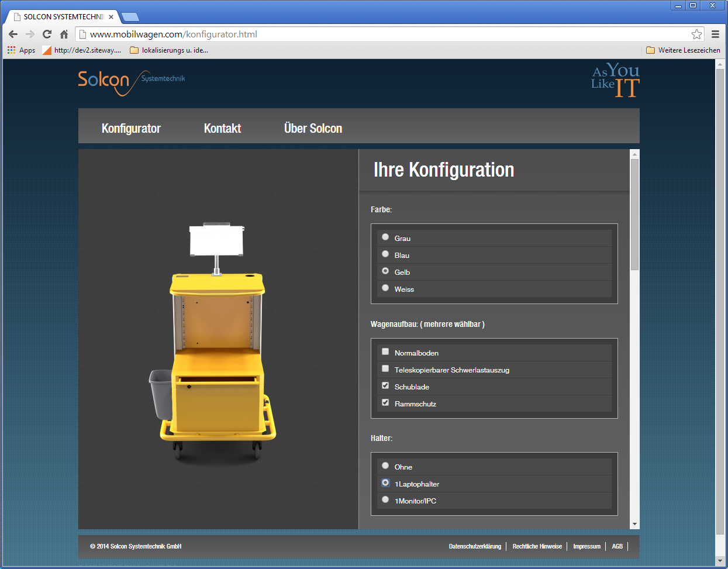Open the Kontakt menu item
The image size is (728, 569).
(x=222, y=129)
